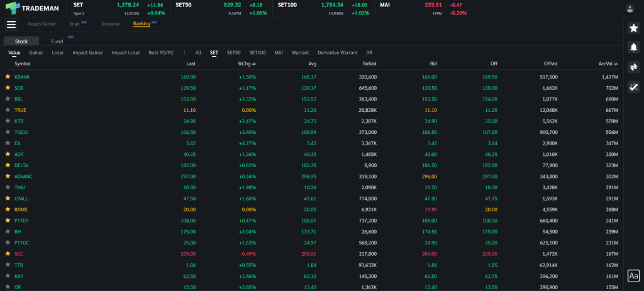Filter ranking list to SET100
The height and width of the screenshot is (291, 644).
pos(257,53)
